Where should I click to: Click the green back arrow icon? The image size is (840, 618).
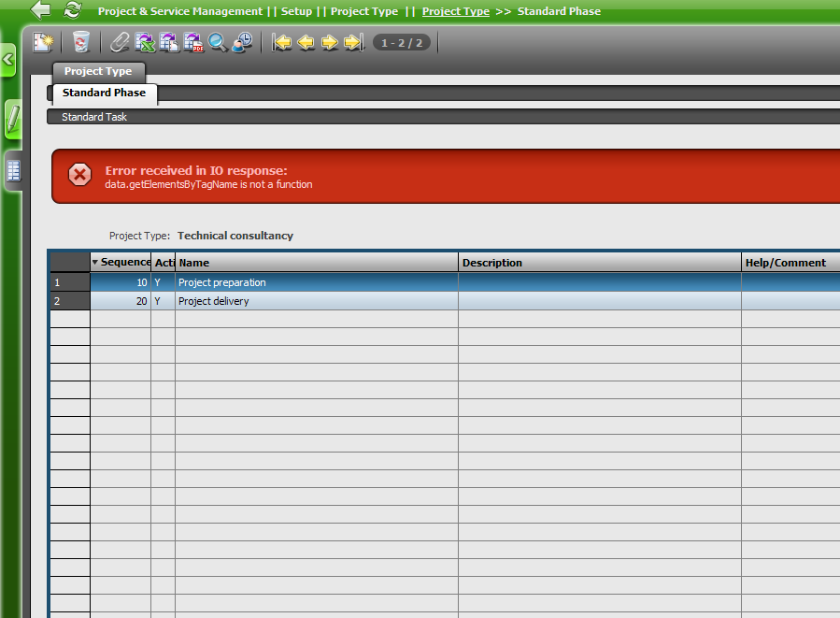coord(40,10)
